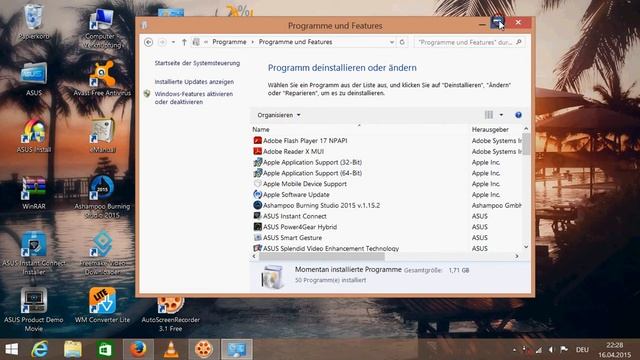Switch to Firefox in the taskbar
Screen dimensions: 640x360
click(x=138, y=349)
